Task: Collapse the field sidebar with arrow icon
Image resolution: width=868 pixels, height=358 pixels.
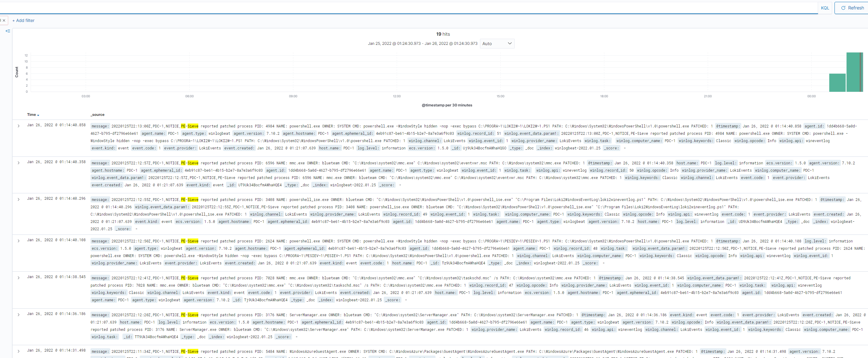Action: click(x=8, y=31)
